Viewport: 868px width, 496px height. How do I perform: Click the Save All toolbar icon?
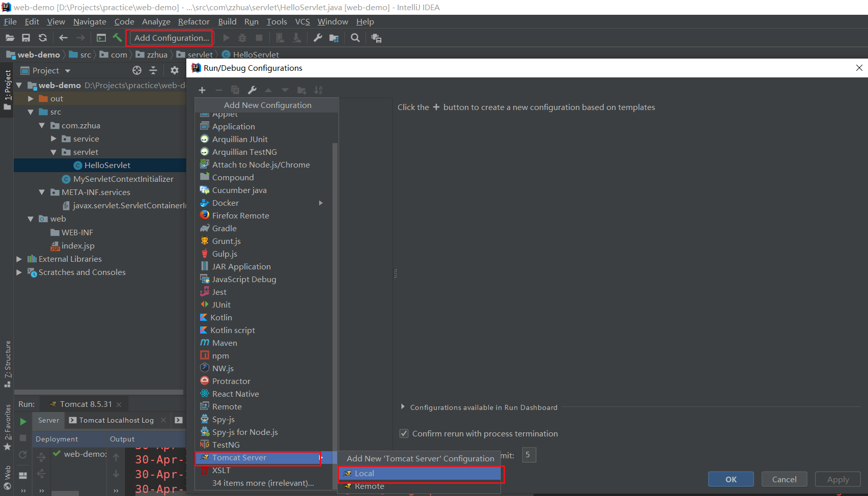coord(26,38)
